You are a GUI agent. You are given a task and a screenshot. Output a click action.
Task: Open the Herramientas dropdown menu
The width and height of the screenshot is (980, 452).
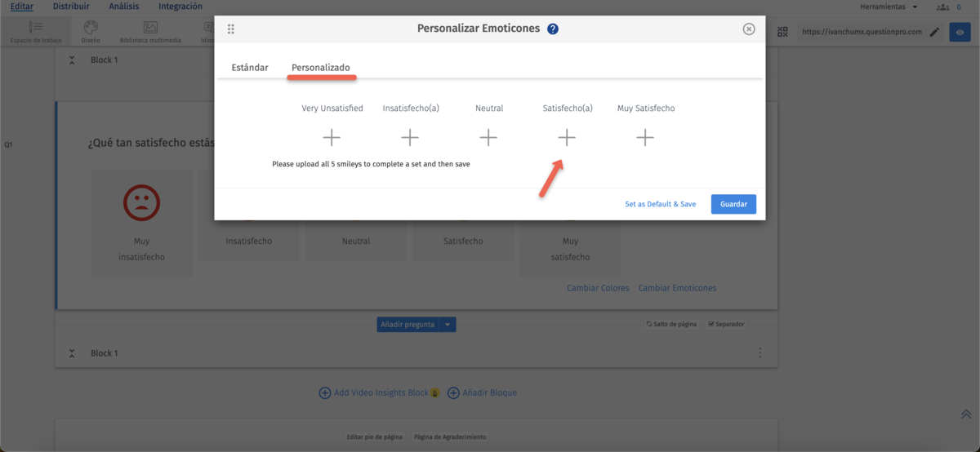[x=889, y=7]
